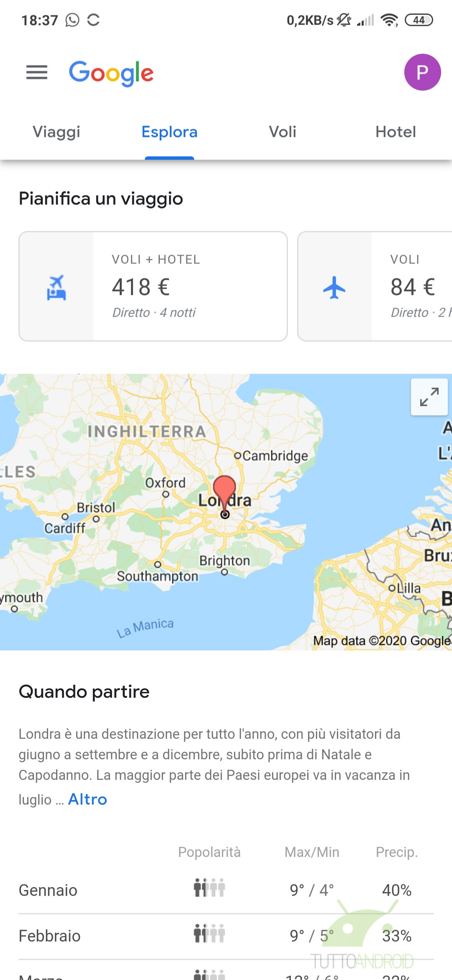Switch to the Viaggi tab
Image resolution: width=452 pixels, height=980 pixels.
(x=56, y=132)
